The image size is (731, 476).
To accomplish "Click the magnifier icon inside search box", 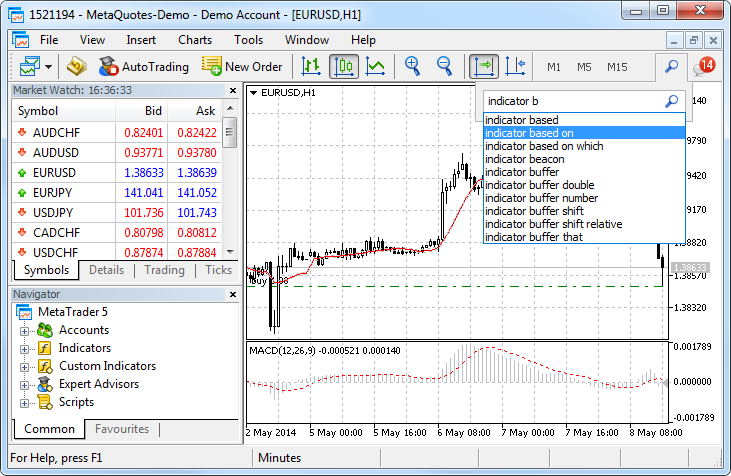I will point(671,101).
